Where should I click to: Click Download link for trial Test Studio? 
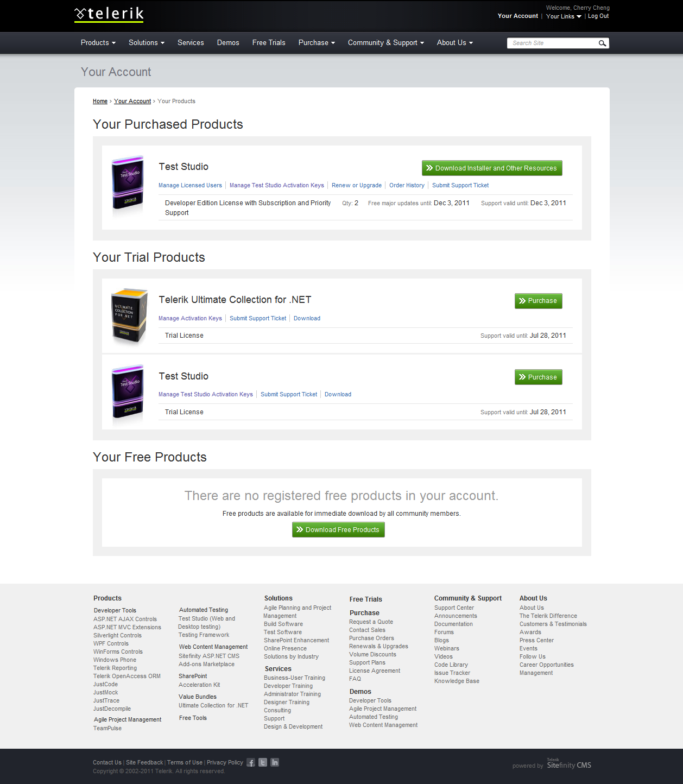(338, 394)
